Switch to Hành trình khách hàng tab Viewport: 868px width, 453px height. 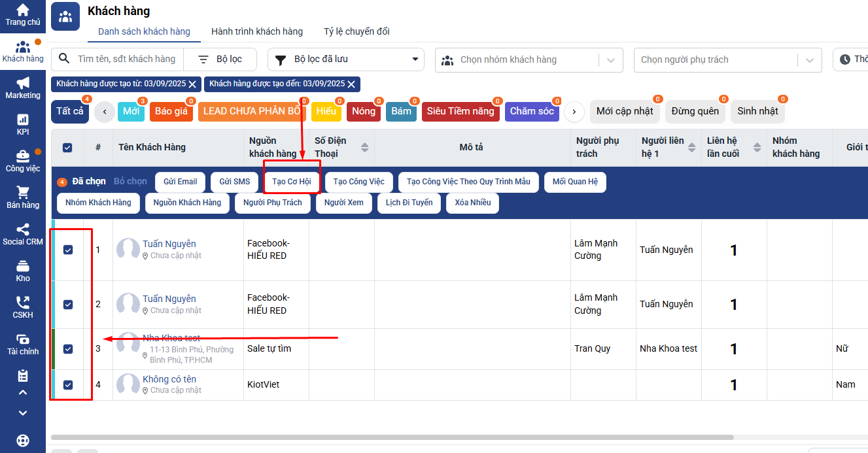pos(256,31)
